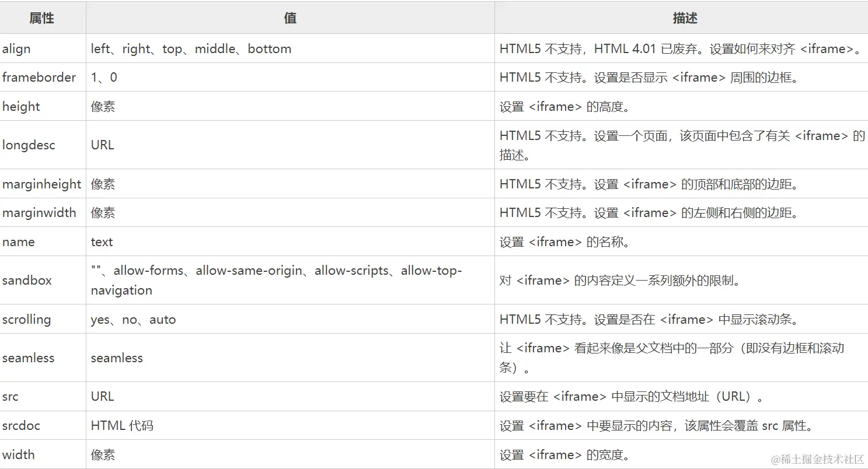This screenshot has height=469, width=868.
Task: Click the description '设置 <iframe> 的名称。'
Action: pos(565,242)
